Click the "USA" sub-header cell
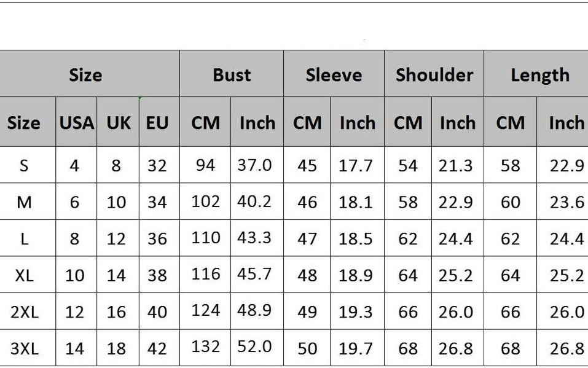 click(x=77, y=122)
